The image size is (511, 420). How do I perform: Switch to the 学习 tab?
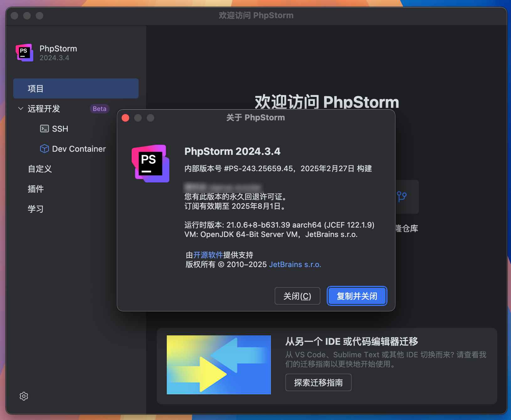(36, 209)
